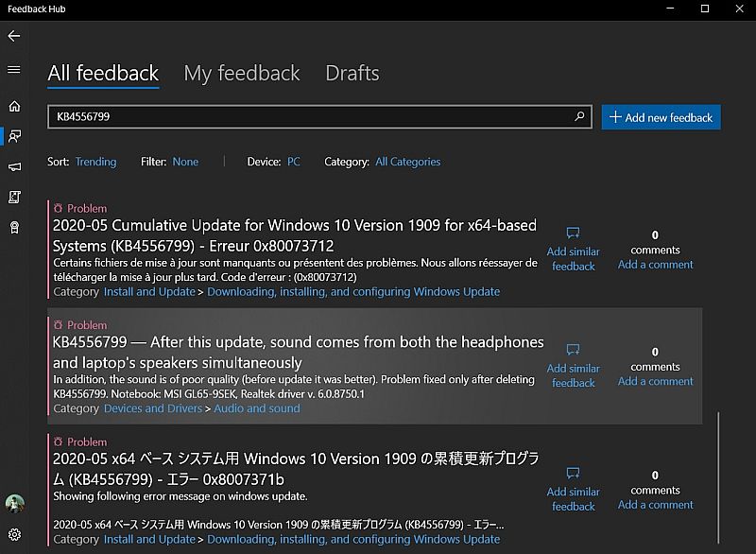
Task: Open Quests from the sidebar
Action: tap(14, 197)
